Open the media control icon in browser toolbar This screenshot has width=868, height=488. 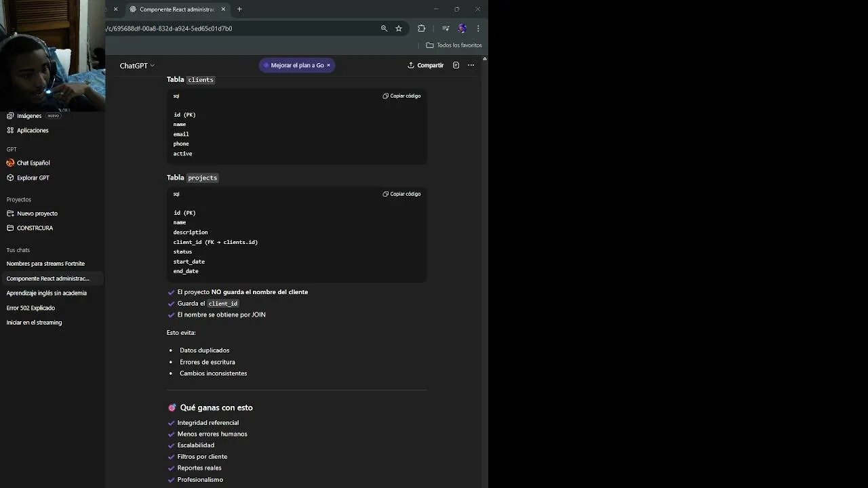tap(446, 28)
